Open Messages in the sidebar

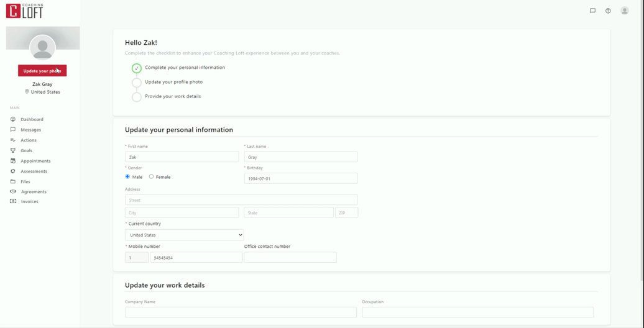point(30,130)
